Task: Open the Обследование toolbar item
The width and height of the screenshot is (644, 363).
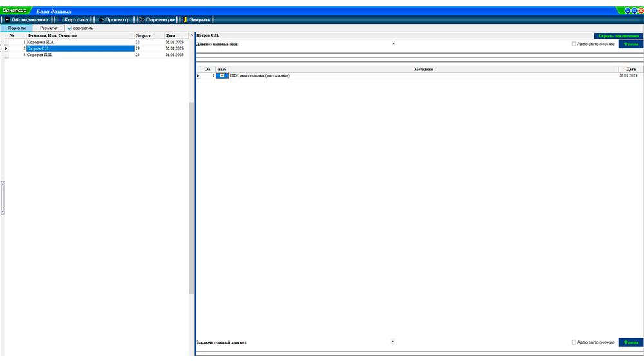Action: [26, 20]
